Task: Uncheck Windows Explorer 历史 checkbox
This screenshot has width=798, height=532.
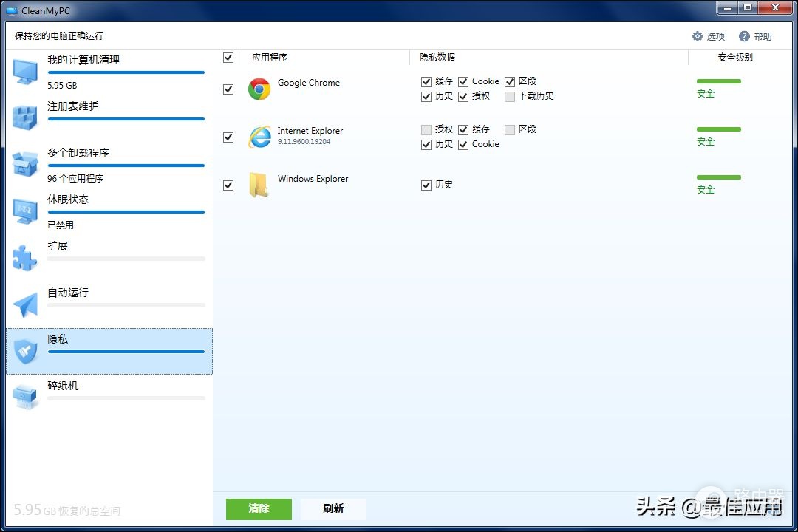Action: (x=426, y=185)
